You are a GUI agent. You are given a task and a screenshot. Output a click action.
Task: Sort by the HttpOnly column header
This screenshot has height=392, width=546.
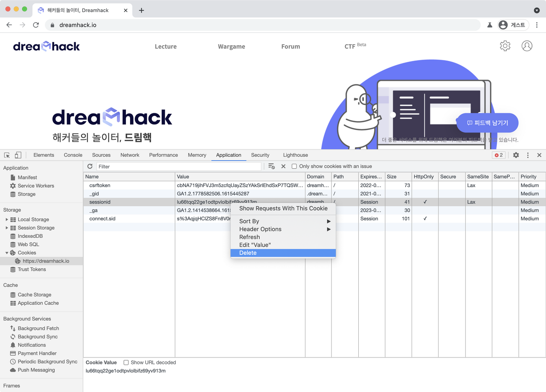(x=425, y=177)
